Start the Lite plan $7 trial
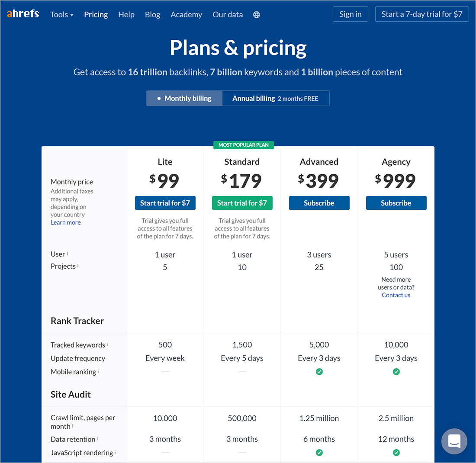The image size is (476, 463). 165,203
